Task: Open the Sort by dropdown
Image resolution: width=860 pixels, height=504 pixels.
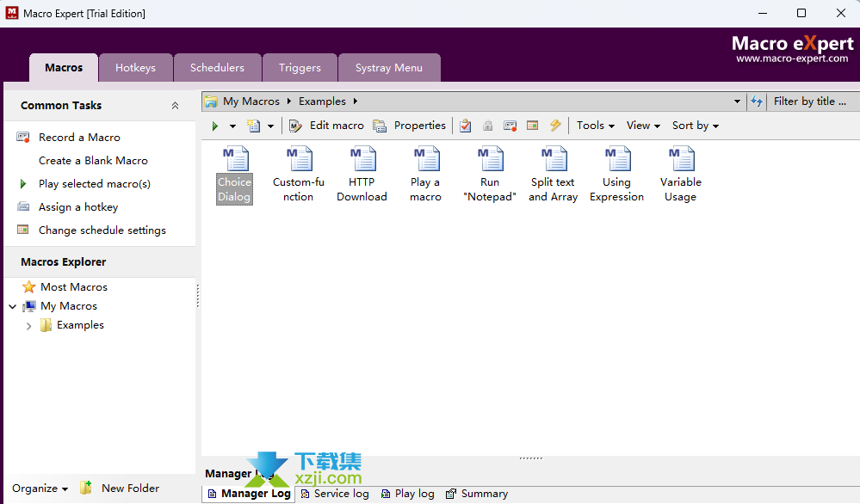Action: pos(695,126)
